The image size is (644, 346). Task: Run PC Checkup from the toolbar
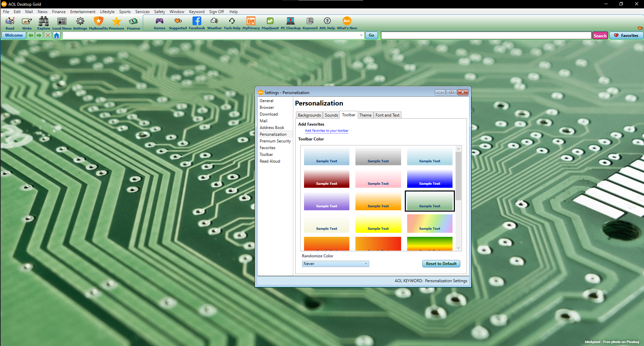tap(290, 23)
